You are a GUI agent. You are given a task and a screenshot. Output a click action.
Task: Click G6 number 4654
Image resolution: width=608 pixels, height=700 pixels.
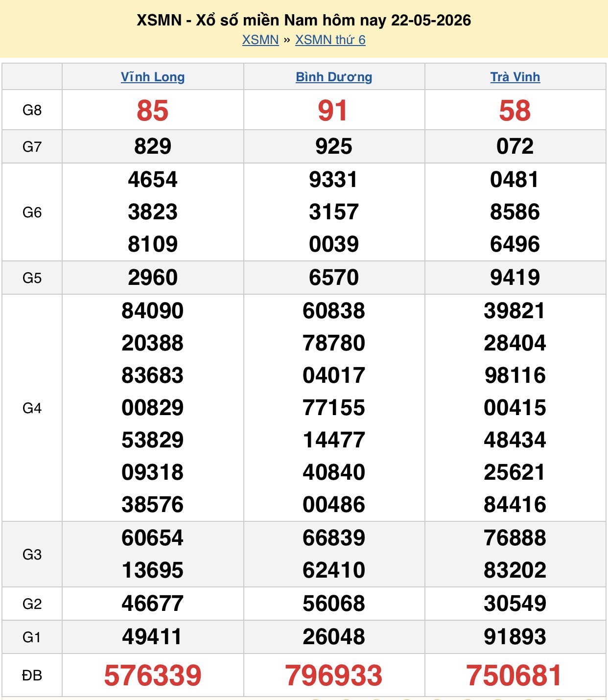[x=153, y=180]
